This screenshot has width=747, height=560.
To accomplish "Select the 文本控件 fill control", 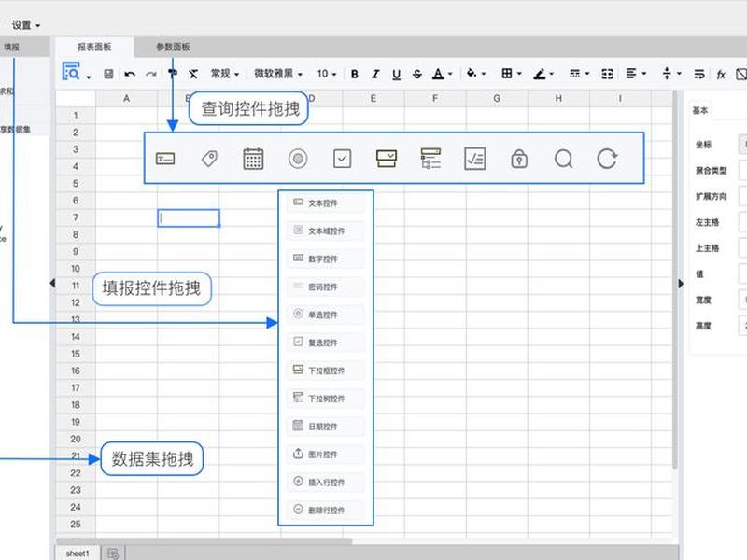I will (325, 203).
